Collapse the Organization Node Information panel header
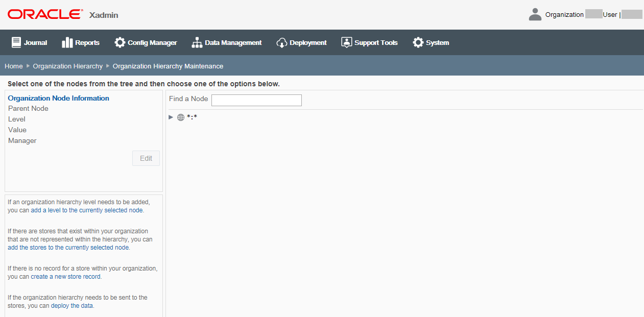 (58, 98)
